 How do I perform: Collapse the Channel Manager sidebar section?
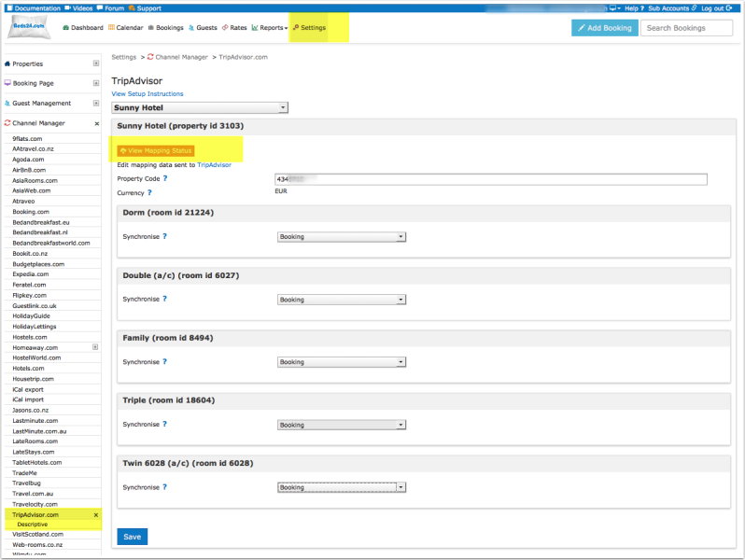point(97,123)
